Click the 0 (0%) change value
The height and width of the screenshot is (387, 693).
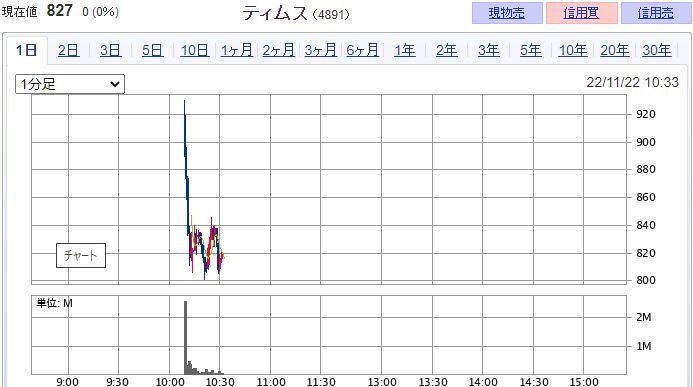(100, 11)
